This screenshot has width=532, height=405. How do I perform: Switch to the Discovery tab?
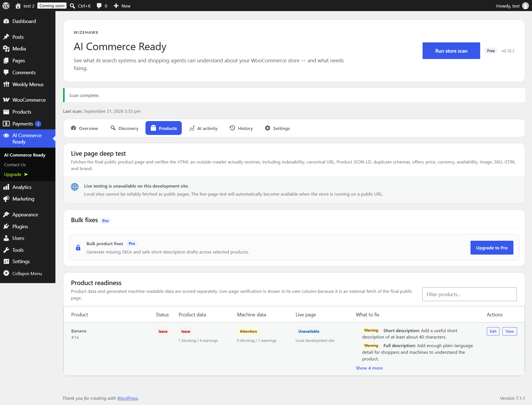pyautogui.click(x=124, y=128)
